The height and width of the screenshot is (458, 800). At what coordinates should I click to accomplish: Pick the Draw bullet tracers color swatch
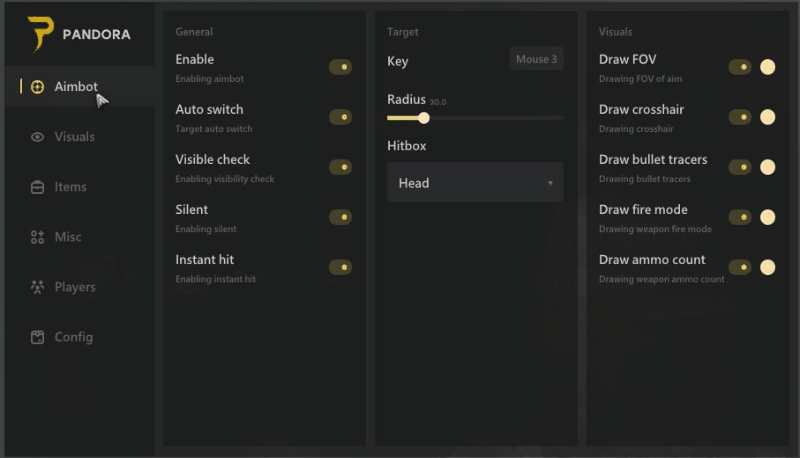[768, 167]
